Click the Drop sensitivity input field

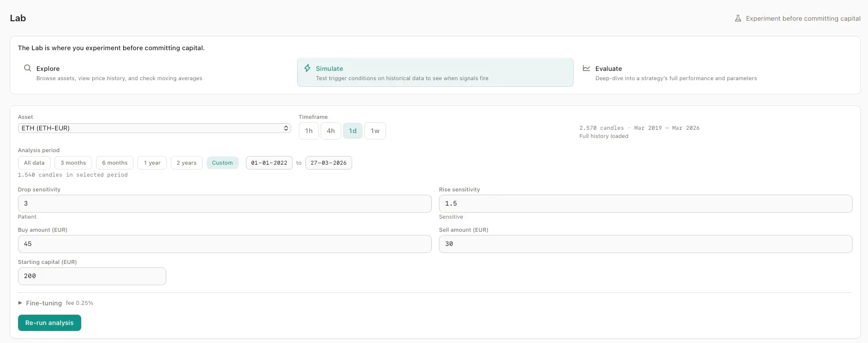pyautogui.click(x=225, y=203)
